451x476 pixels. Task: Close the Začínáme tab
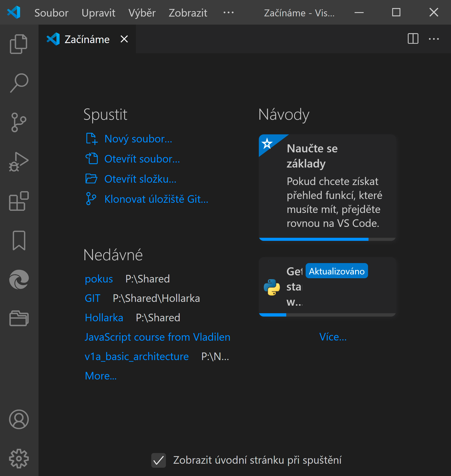pos(124,39)
